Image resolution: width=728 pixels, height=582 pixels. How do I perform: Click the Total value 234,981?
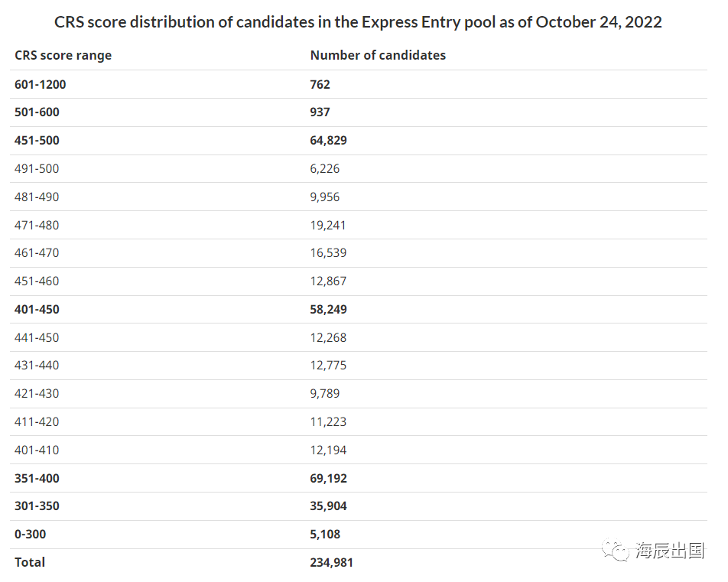[332, 562]
